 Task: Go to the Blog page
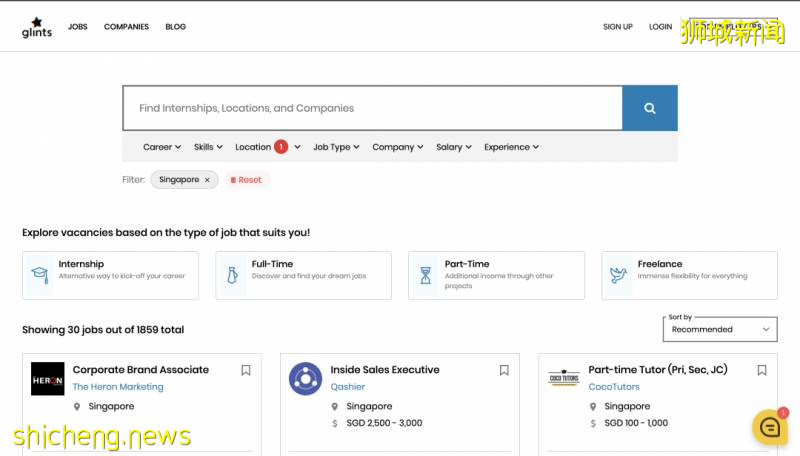point(175,27)
